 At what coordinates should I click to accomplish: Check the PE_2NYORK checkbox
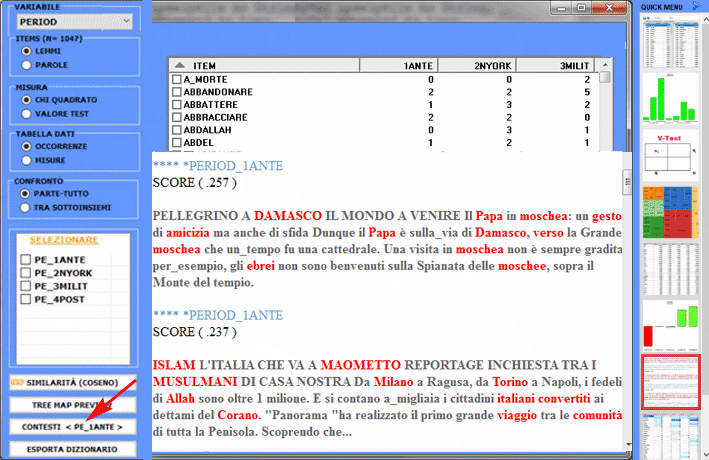(x=26, y=273)
